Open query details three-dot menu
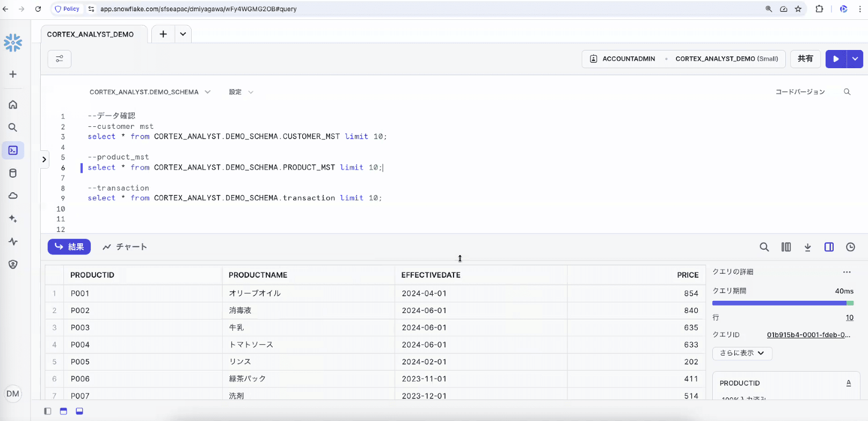Image resolution: width=868 pixels, height=421 pixels. pos(847,272)
